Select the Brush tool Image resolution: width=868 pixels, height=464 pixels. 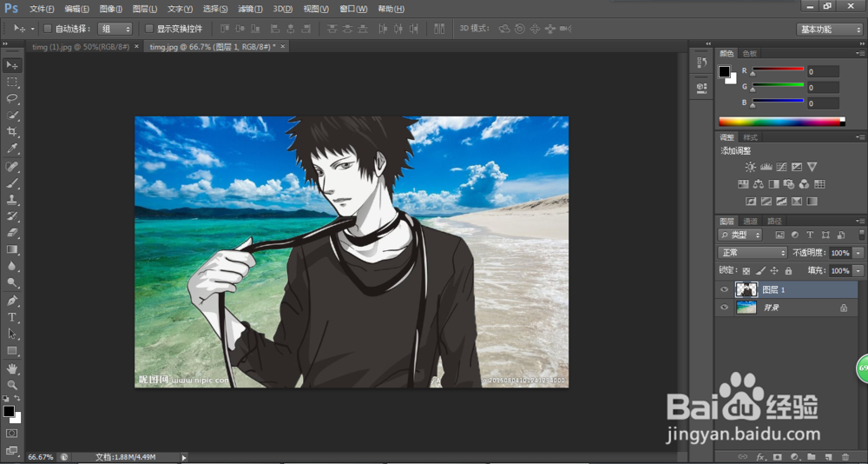click(x=12, y=183)
